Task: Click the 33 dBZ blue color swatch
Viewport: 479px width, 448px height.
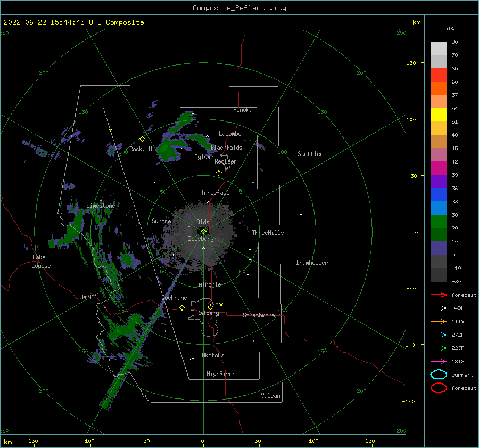Action: (x=439, y=195)
